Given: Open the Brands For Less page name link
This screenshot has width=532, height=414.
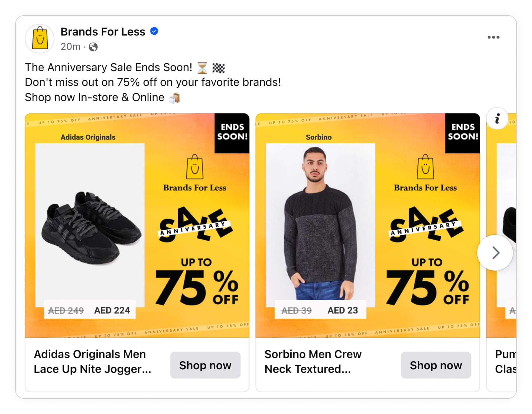Looking at the screenshot, I should [x=102, y=31].
